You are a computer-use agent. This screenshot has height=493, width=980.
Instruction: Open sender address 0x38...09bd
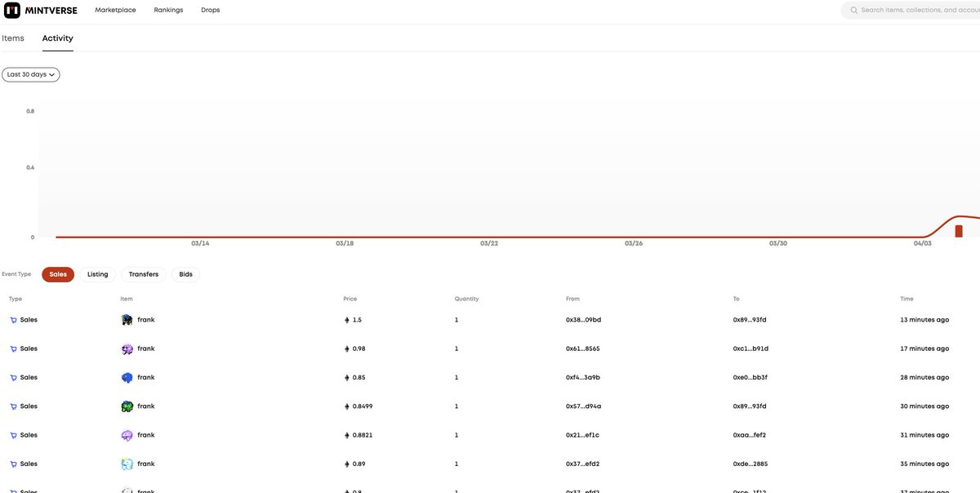[583, 320]
